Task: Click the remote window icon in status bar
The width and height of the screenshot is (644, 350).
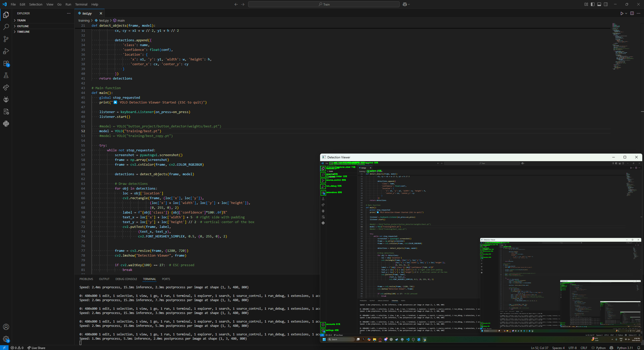Action: click(x=4, y=348)
